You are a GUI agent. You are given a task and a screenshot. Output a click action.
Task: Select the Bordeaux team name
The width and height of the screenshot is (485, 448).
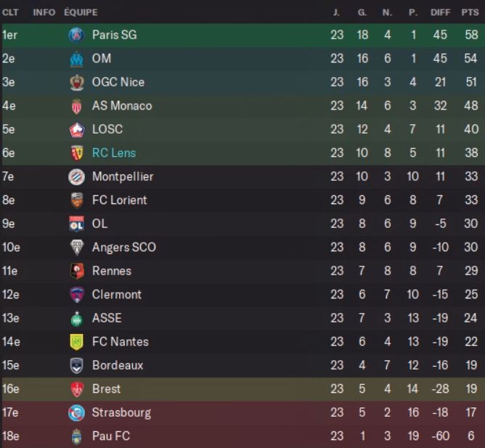click(x=118, y=365)
